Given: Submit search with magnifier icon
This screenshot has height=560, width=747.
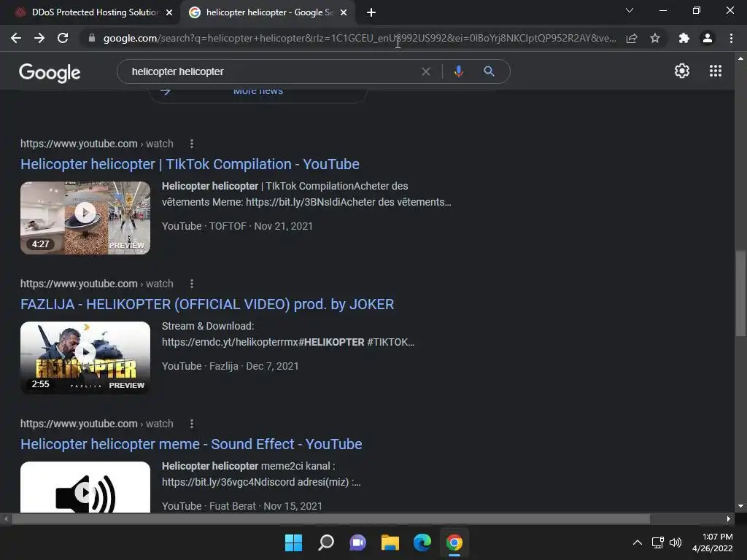Looking at the screenshot, I should pos(489,71).
